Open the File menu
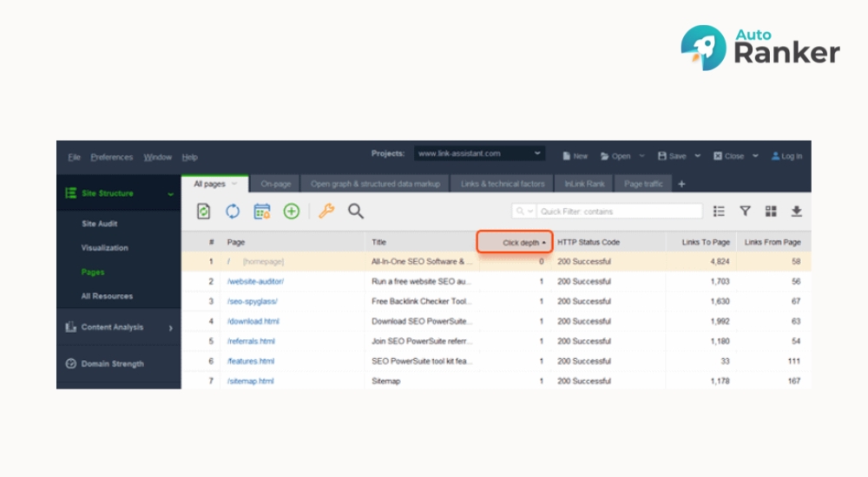 point(74,157)
